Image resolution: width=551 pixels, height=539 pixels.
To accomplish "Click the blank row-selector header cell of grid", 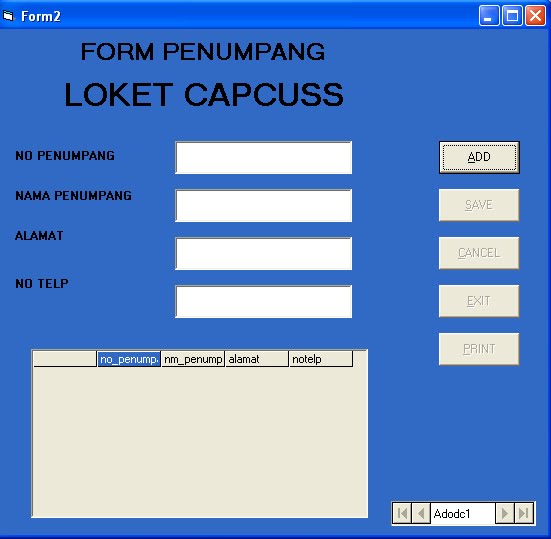I will click(65, 359).
